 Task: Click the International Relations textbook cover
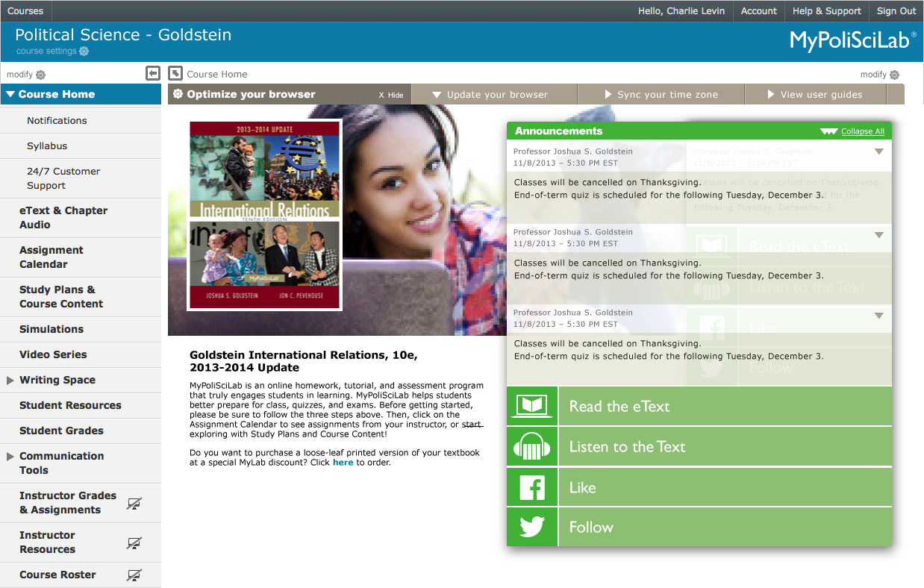pyautogui.click(x=265, y=215)
